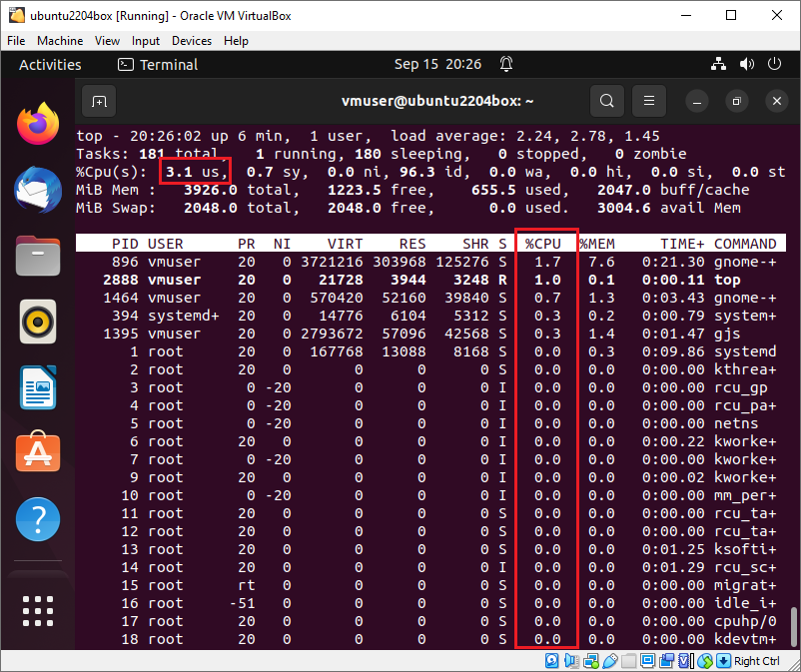
Task: Launch Thunderbird mail from the dock
Action: click(x=38, y=190)
